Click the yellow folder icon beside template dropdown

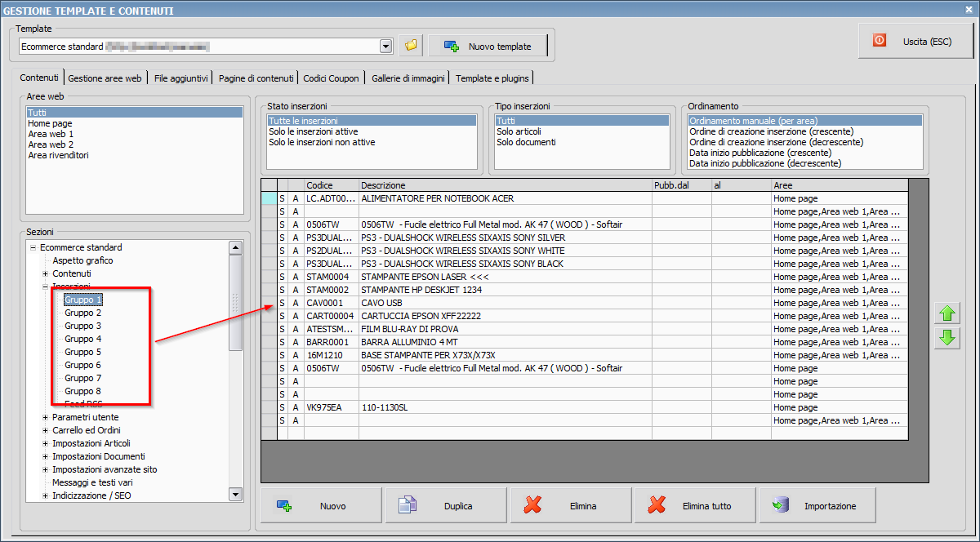[x=411, y=46]
